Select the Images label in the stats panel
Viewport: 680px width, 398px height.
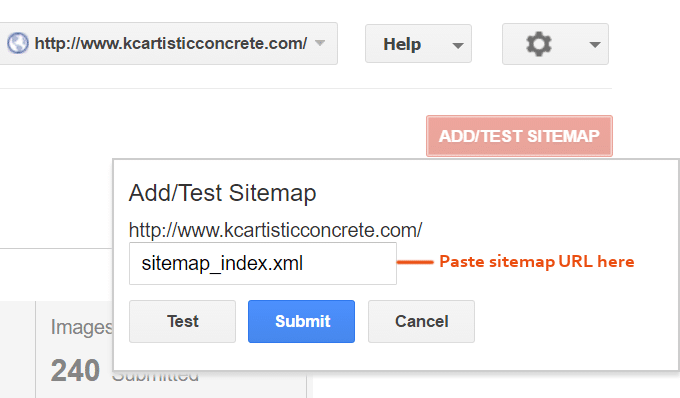(81, 327)
